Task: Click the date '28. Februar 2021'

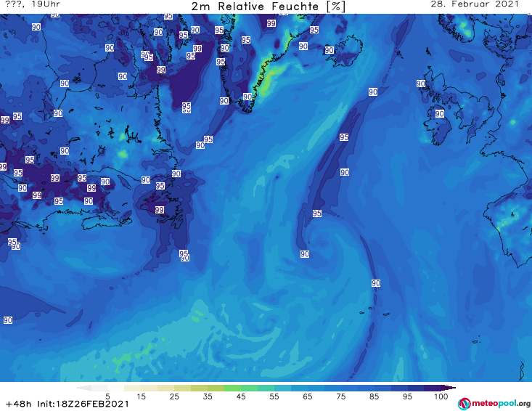Action: point(475,4)
